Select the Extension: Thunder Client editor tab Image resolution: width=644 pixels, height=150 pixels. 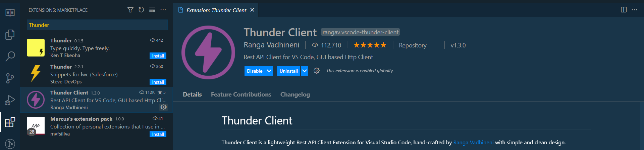(216, 10)
